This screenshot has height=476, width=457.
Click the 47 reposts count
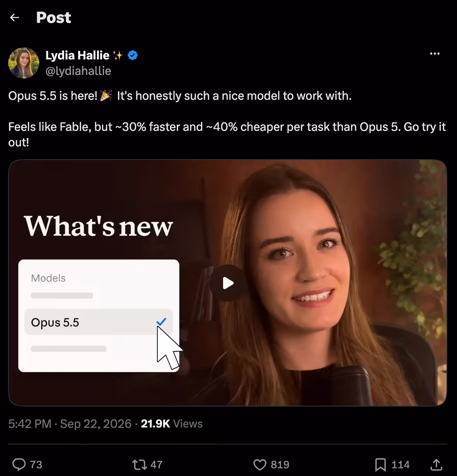tap(157, 464)
